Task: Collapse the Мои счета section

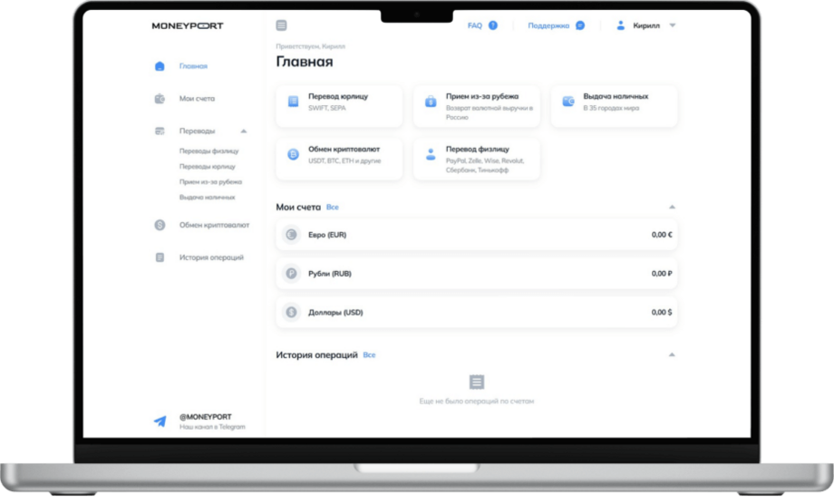Action: point(672,208)
